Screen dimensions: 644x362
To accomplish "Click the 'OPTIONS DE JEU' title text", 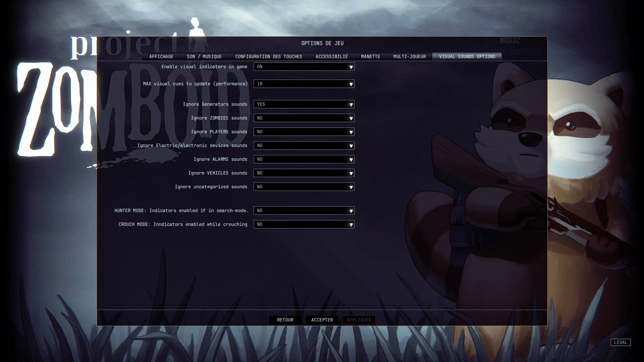I will 323,43.
